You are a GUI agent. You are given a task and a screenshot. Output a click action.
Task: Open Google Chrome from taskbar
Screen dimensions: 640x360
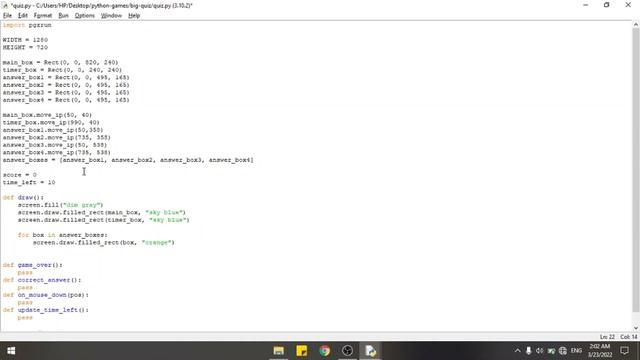324,351
